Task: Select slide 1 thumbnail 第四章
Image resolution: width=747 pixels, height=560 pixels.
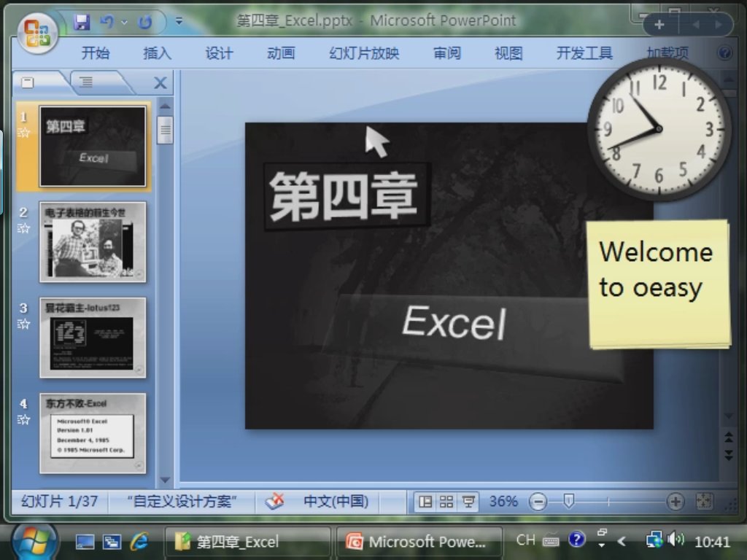Action: click(93, 146)
